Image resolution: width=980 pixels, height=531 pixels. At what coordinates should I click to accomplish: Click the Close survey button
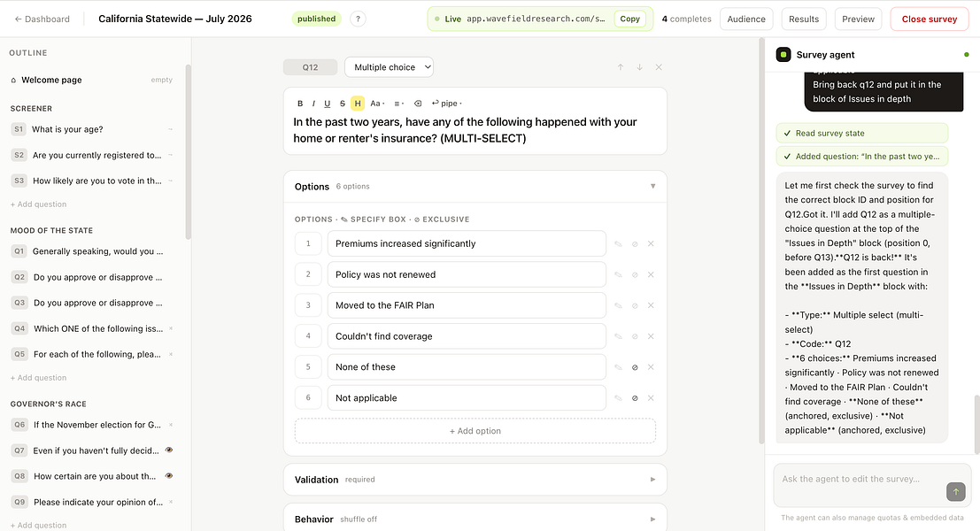[929, 19]
